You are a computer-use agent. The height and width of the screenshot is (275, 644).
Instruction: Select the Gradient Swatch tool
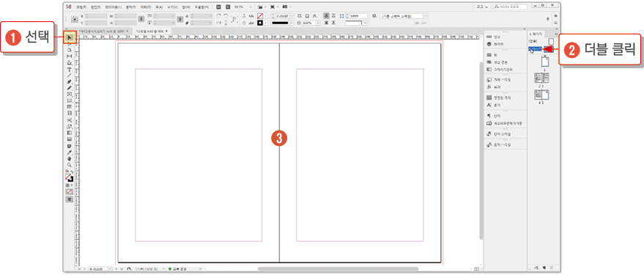(x=70, y=133)
